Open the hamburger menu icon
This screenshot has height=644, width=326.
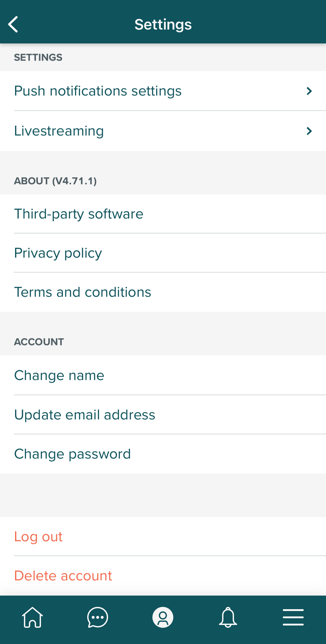pyautogui.click(x=293, y=617)
